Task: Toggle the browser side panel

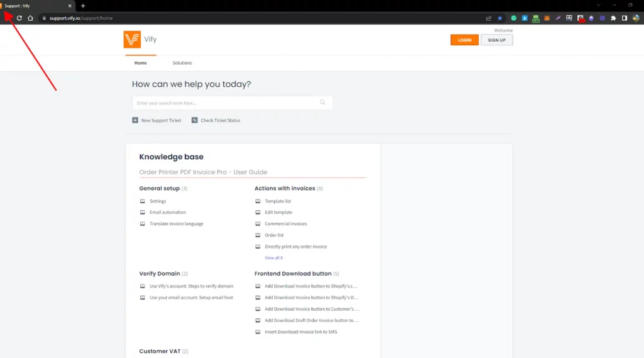Action: click(x=625, y=18)
